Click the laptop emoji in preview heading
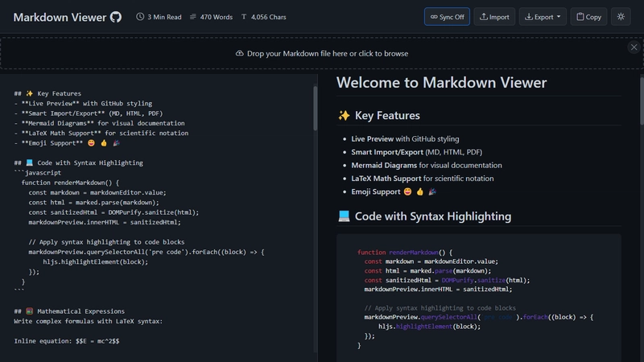This screenshot has width=644, height=362. (x=345, y=216)
